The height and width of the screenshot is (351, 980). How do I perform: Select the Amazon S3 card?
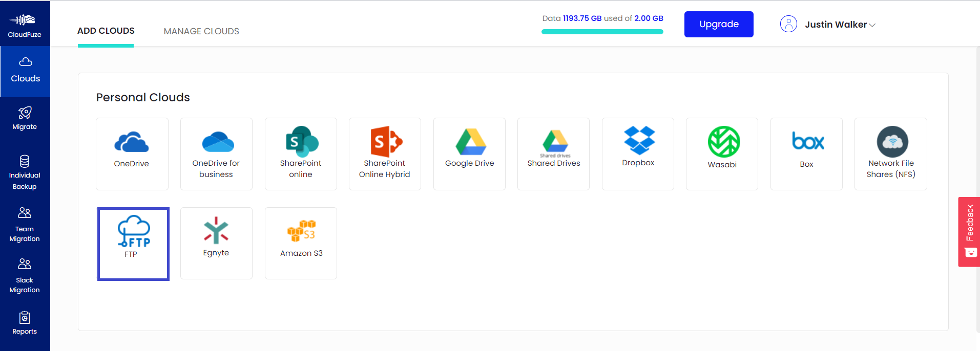coord(301,243)
